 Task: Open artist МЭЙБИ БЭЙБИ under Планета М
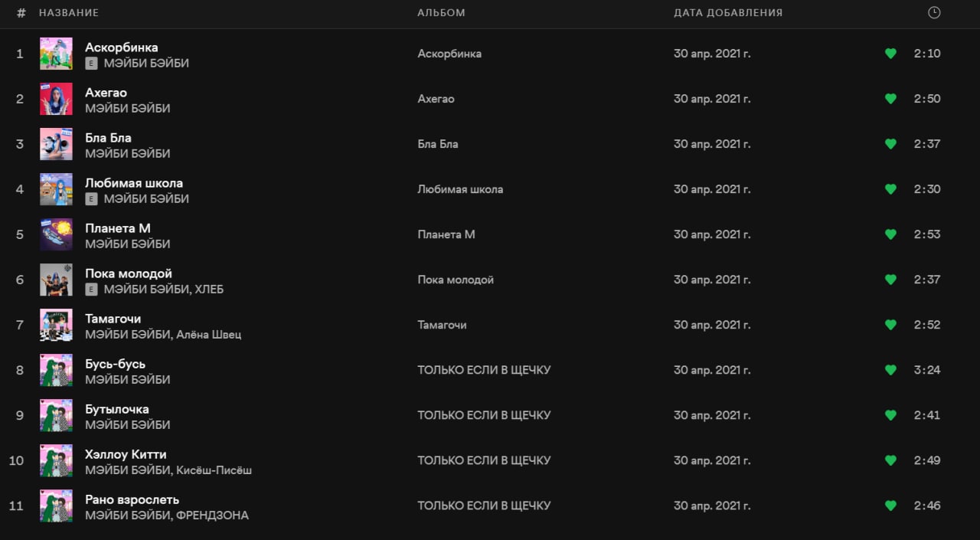pyautogui.click(x=128, y=244)
